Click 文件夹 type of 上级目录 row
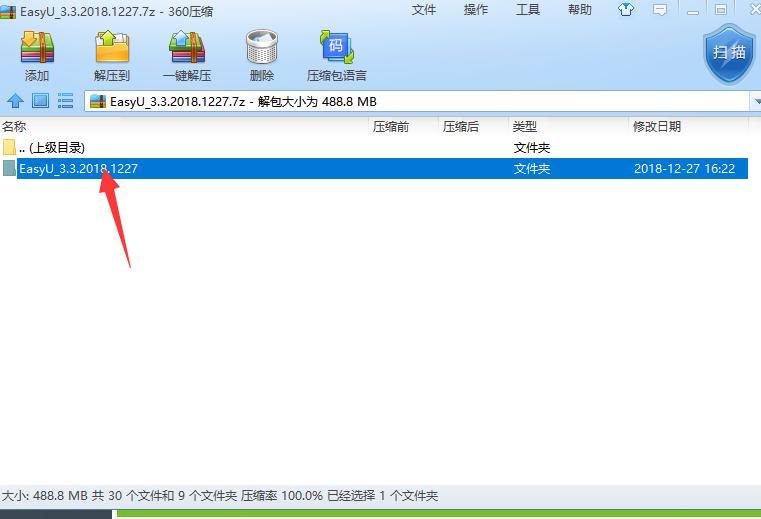 [532, 148]
